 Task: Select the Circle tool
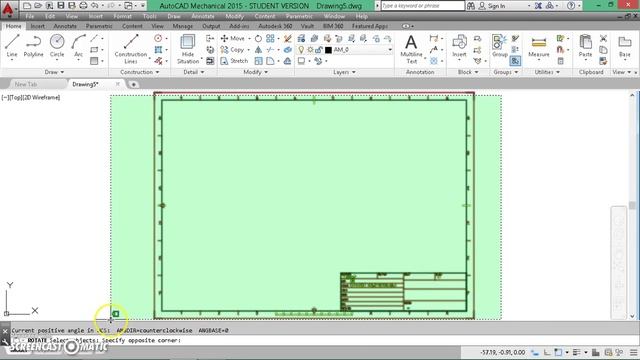[x=57, y=46]
